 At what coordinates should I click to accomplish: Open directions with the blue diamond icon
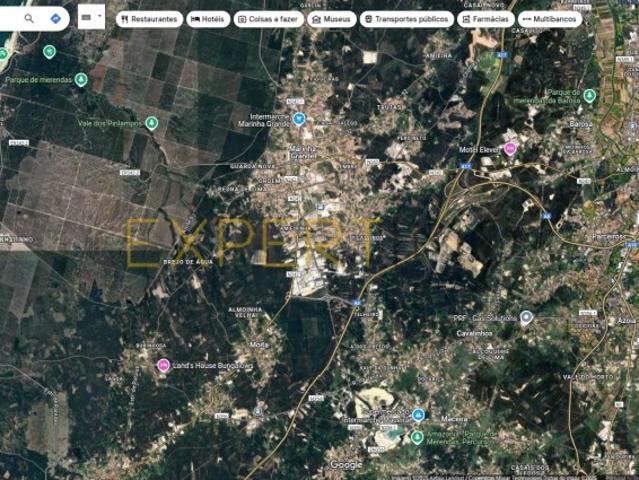click(55, 18)
